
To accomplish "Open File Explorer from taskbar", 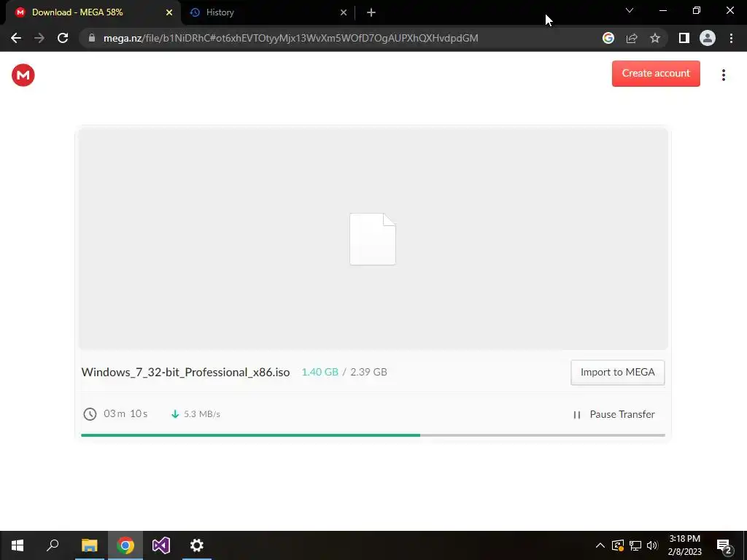I will (x=90, y=545).
